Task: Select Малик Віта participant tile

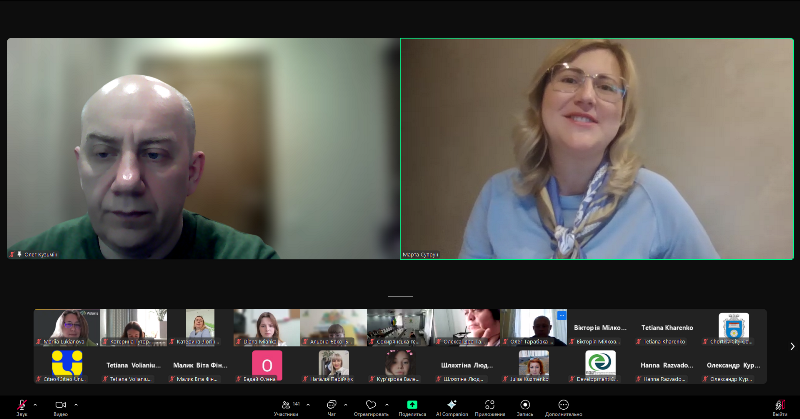Action: pyautogui.click(x=200, y=365)
